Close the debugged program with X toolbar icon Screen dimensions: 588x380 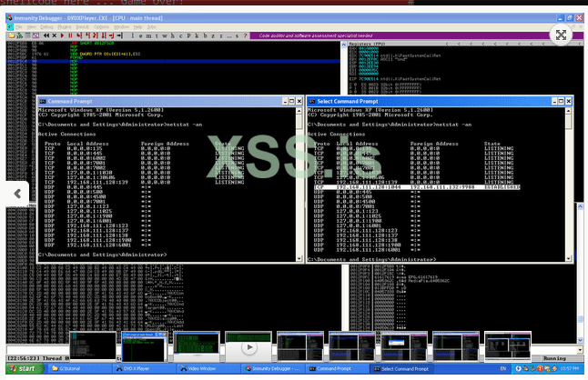click(x=55, y=35)
